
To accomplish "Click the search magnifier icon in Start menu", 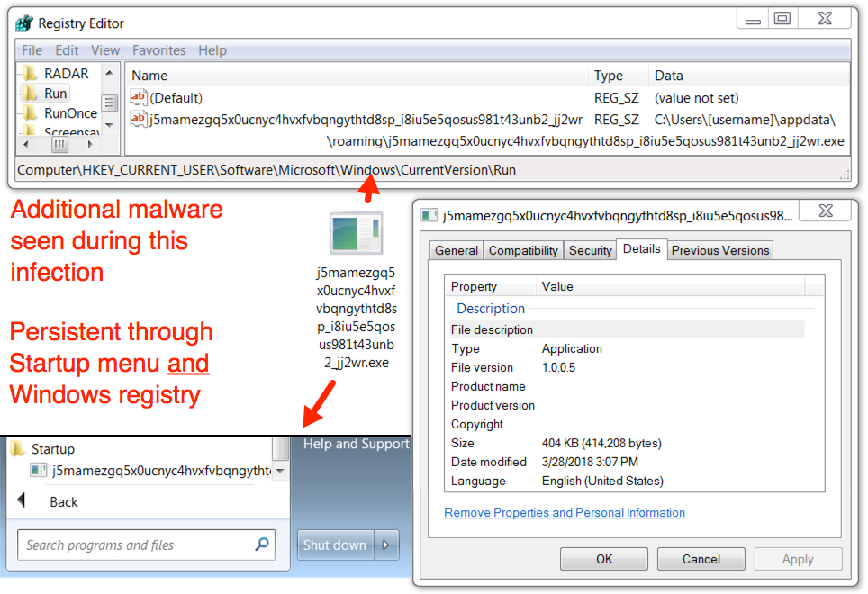I will pos(262,544).
